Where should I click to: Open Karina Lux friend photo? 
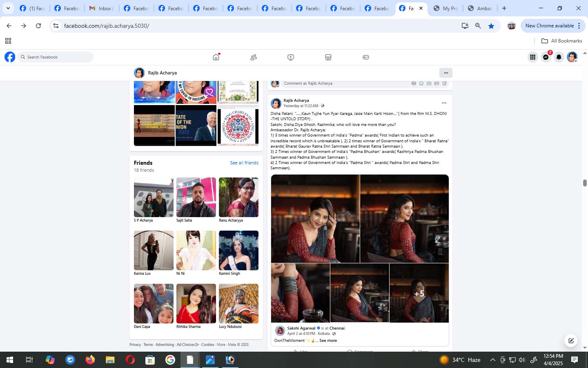coord(154,250)
